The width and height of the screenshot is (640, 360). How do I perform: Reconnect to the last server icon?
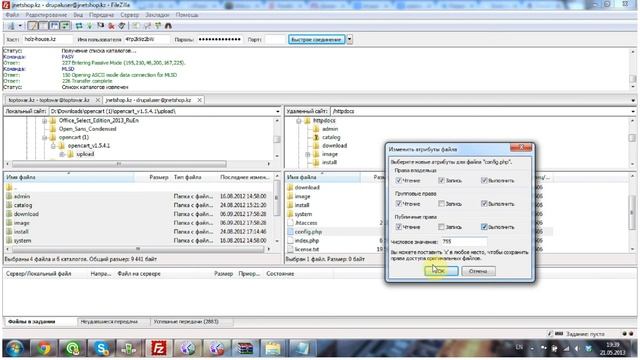(x=122, y=26)
